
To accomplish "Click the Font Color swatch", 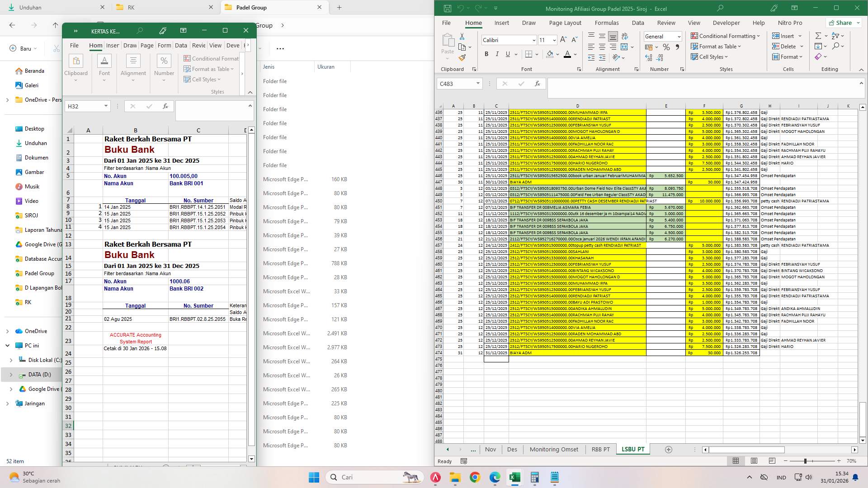I will point(568,54).
